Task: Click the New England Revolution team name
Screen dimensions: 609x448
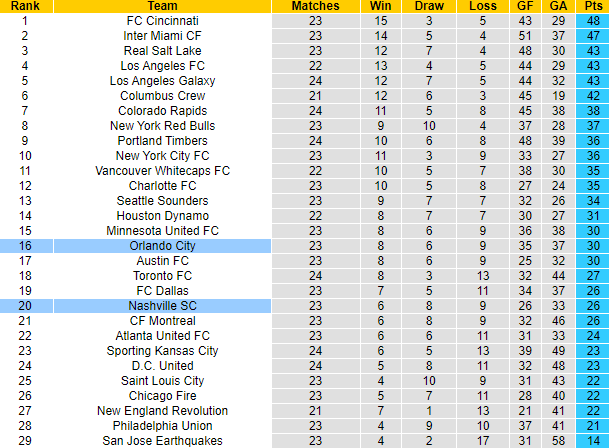Action: pos(163,410)
